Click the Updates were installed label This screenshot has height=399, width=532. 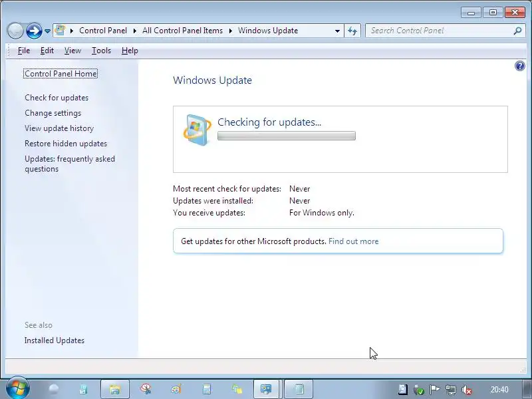point(213,201)
